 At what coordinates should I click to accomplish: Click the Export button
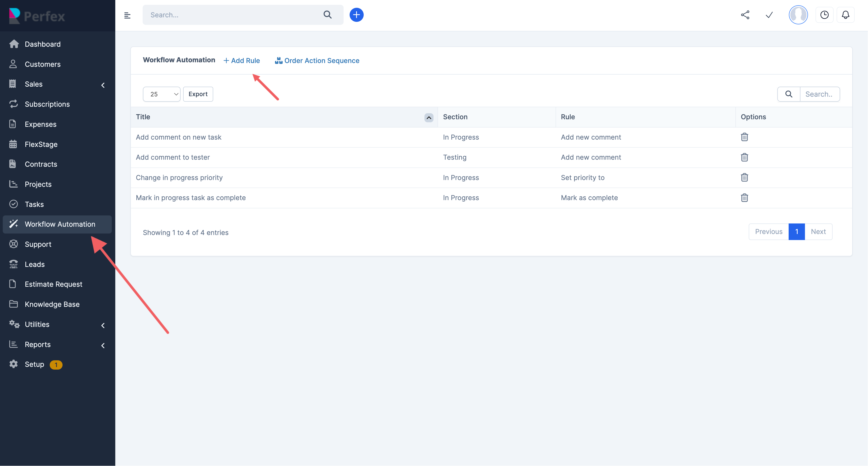[x=198, y=94]
